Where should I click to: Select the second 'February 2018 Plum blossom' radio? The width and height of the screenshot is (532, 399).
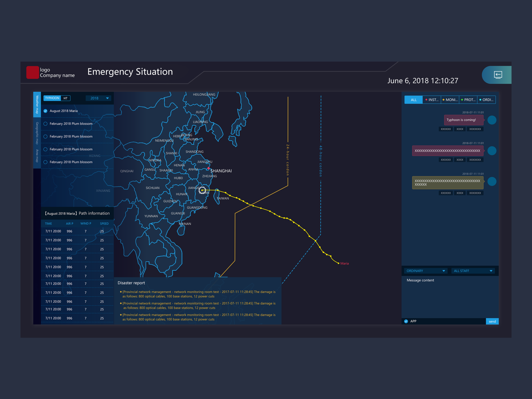[46, 136]
